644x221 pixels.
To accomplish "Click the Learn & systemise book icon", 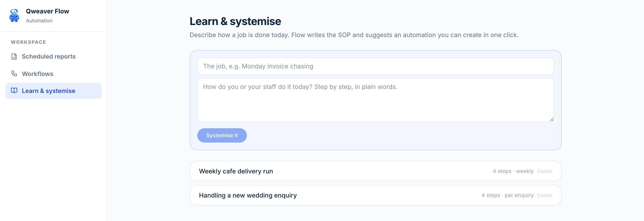I will [x=14, y=91].
